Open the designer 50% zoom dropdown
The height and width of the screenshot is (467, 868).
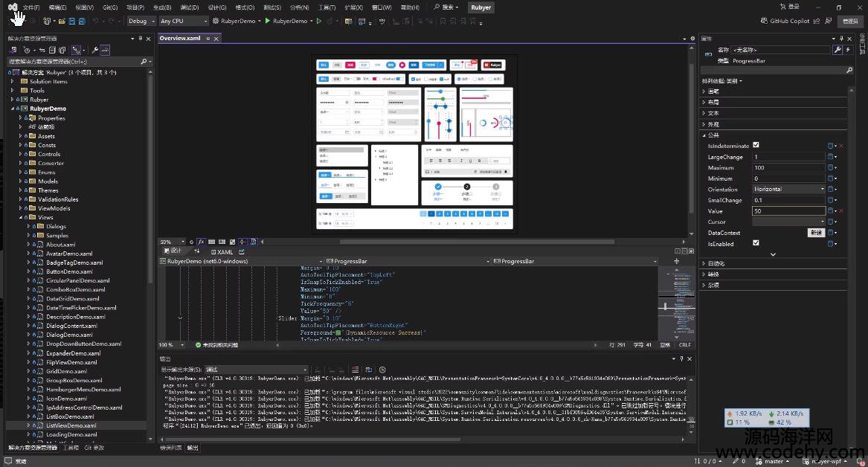pyautogui.click(x=172, y=242)
